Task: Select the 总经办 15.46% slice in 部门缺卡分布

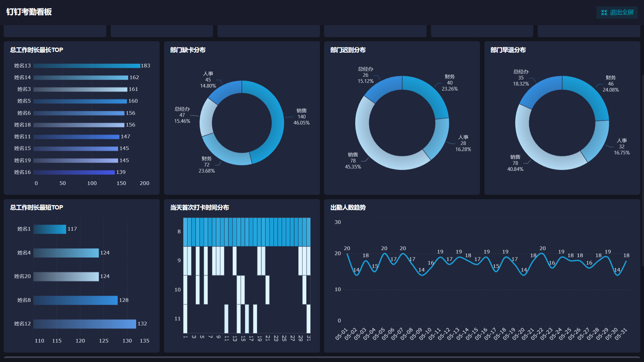Action: pos(206,117)
